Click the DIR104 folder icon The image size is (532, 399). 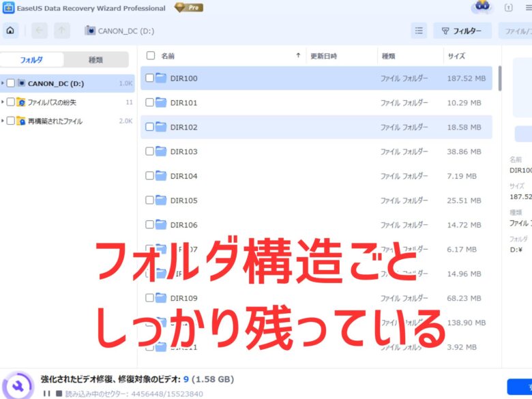point(161,176)
